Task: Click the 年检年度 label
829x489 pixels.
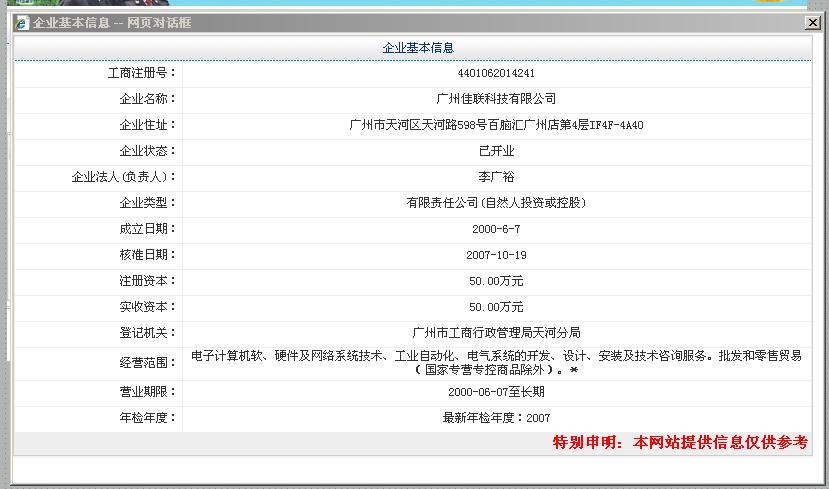Action: point(148,418)
